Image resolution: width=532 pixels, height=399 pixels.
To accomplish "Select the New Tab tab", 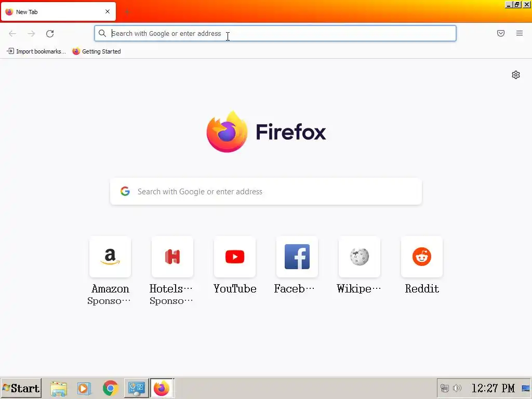I will pos(58,11).
